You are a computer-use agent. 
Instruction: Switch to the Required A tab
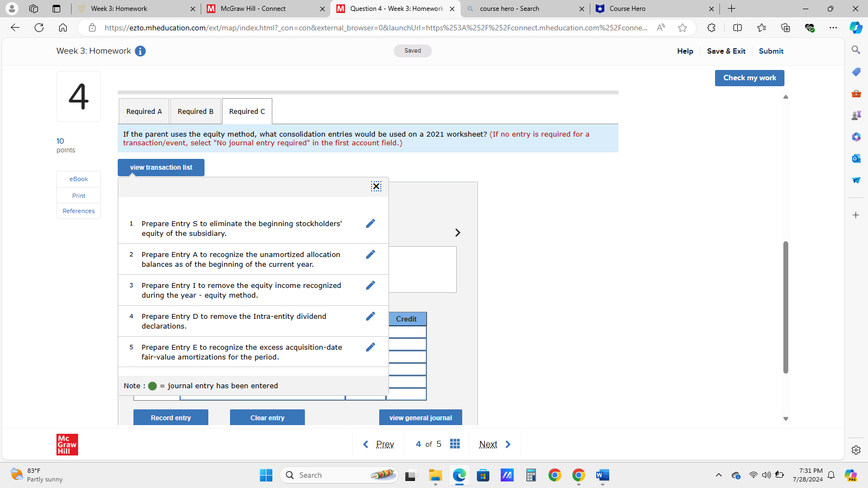(144, 111)
